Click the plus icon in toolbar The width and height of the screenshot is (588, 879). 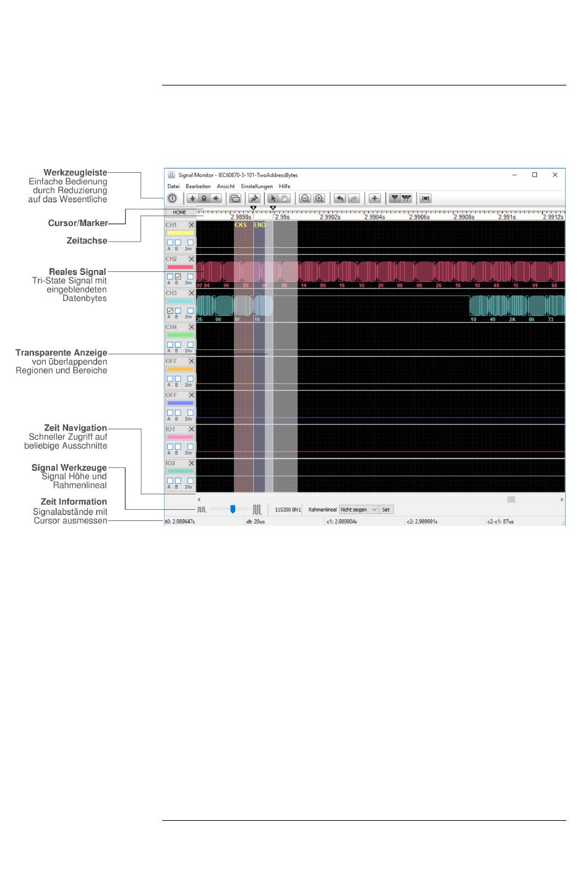click(x=374, y=198)
